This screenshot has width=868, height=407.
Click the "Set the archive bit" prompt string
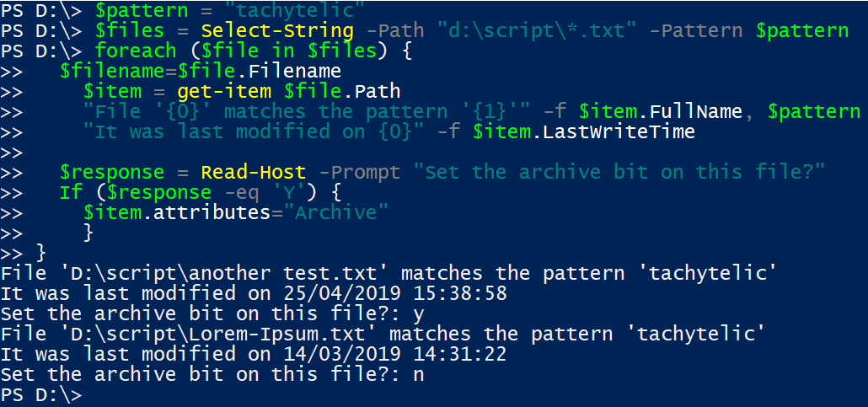(x=619, y=172)
